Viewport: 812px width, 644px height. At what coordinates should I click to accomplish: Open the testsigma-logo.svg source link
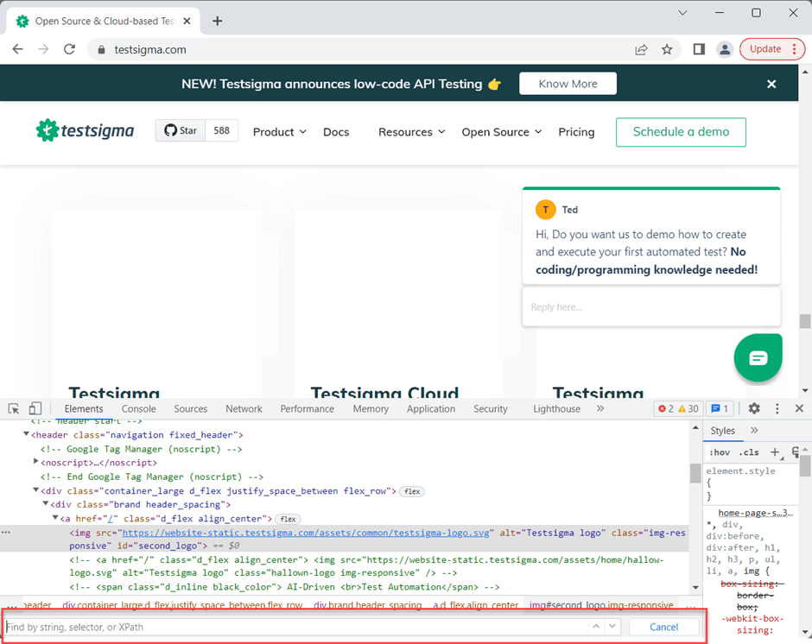306,532
